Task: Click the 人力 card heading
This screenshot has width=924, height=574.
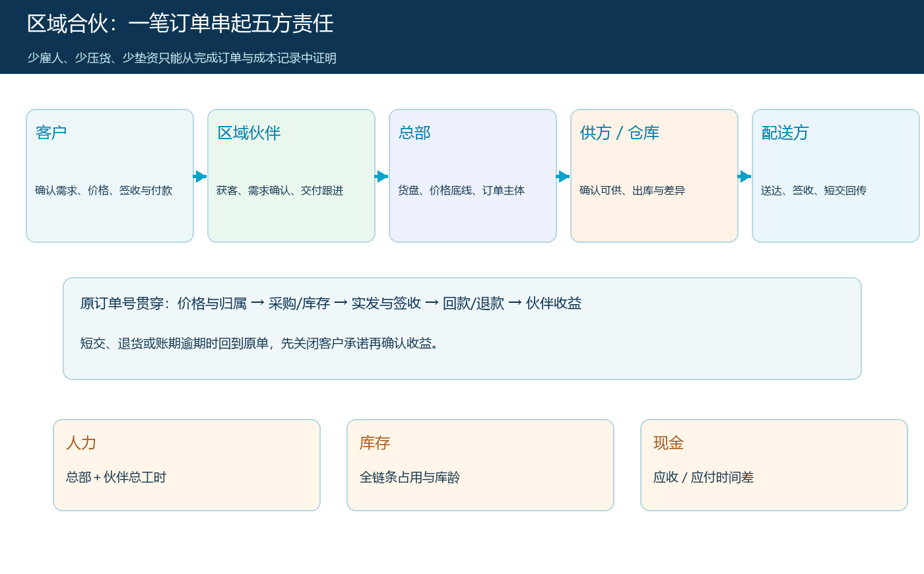Action: coord(81,443)
